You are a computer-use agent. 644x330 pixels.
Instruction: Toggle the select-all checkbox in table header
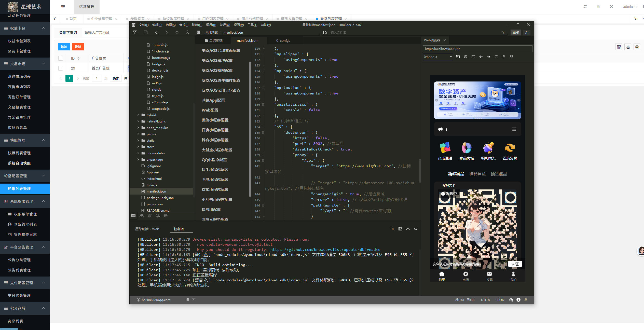[61, 58]
